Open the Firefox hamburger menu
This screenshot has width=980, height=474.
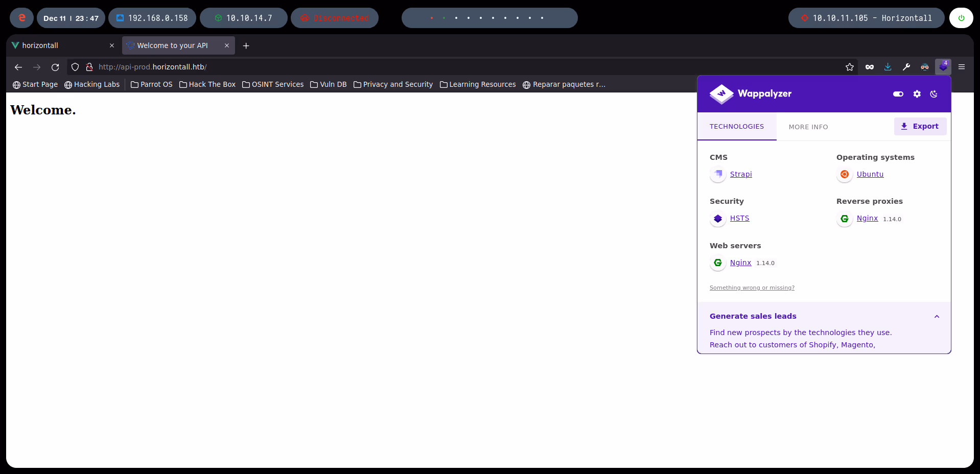click(962, 67)
